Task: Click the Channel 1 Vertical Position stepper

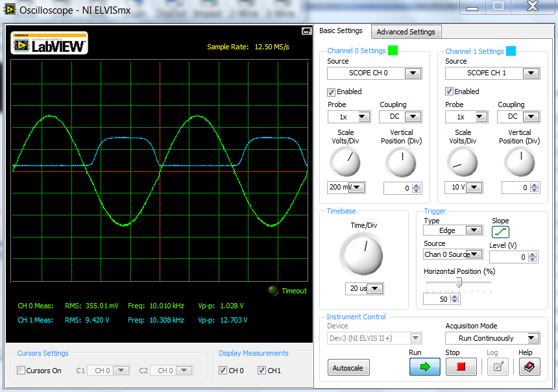Action: (x=534, y=188)
